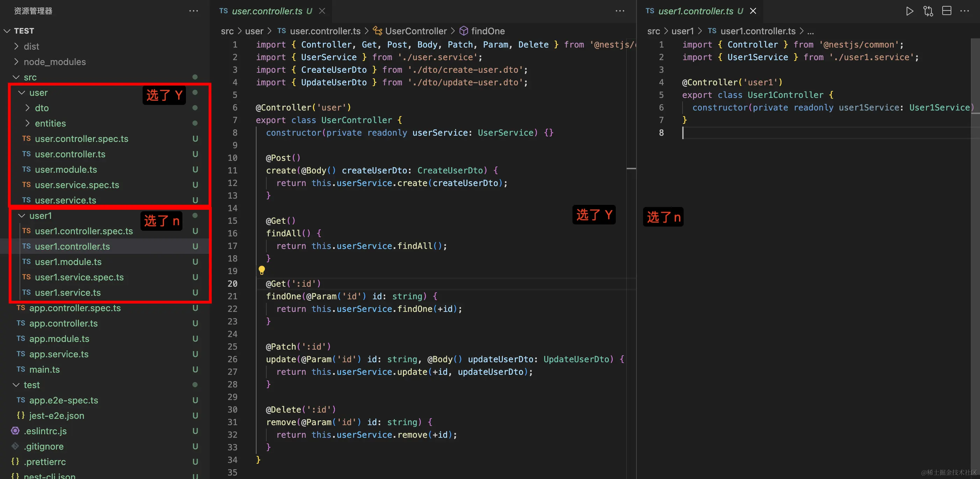The height and width of the screenshot is (479, 980).
Task: Click the left editor minimap scrollbar
Action: pos(631,168)
